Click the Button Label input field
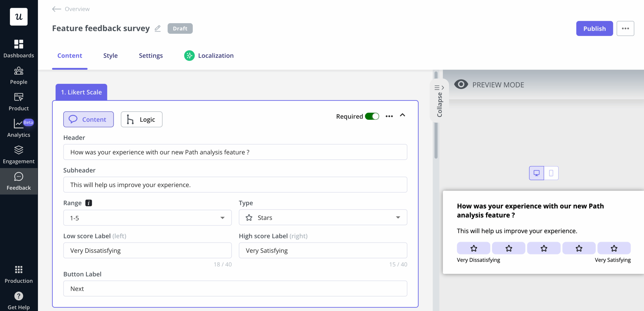Image resolution: width=644 pixels, height=311 pixels. click(235, 288)
